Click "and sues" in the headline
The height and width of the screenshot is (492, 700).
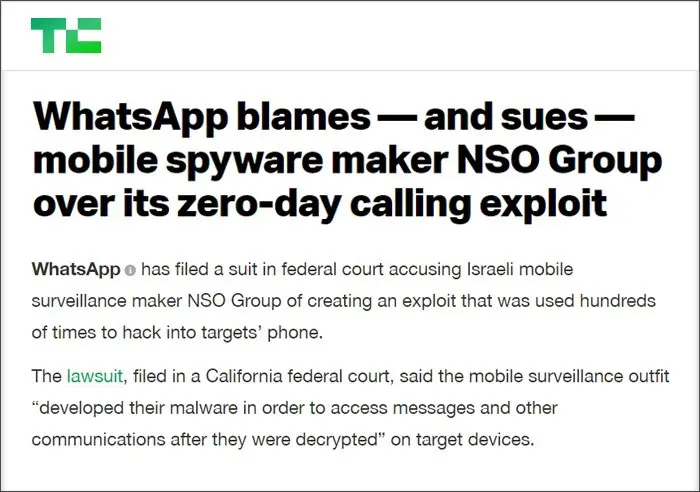(x=505, y=118)
